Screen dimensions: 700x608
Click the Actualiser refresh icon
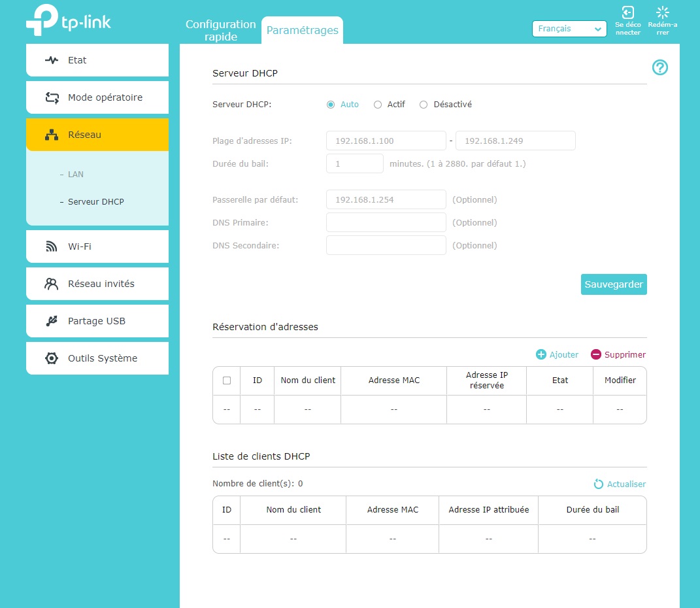[598, 484]
